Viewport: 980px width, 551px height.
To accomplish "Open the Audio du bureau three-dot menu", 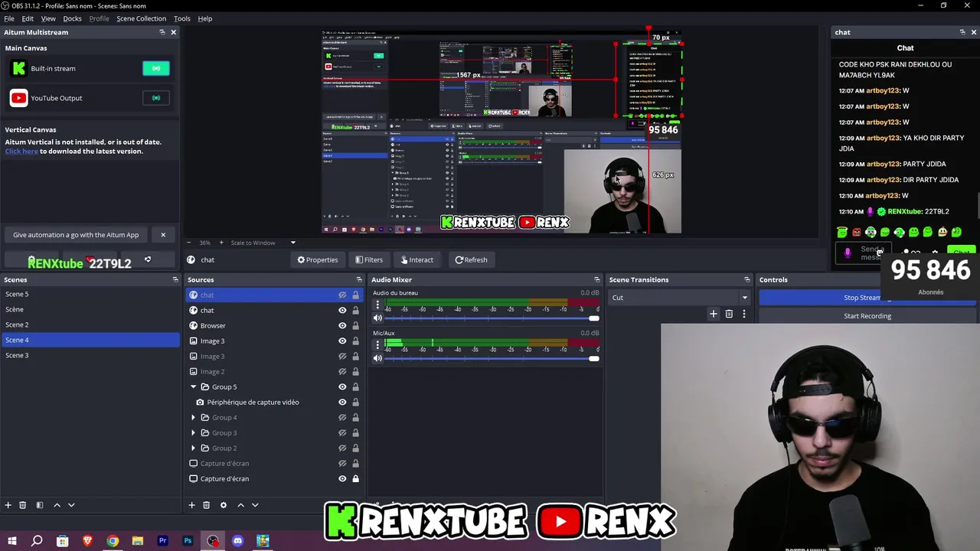I will coord(377,305).
